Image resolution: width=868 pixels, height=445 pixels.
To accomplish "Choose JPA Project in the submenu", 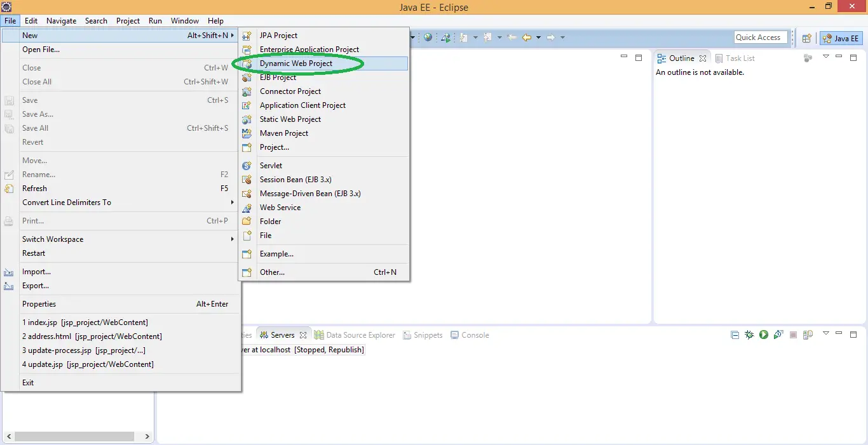I will pyautogui.click(x=324, y=36).
